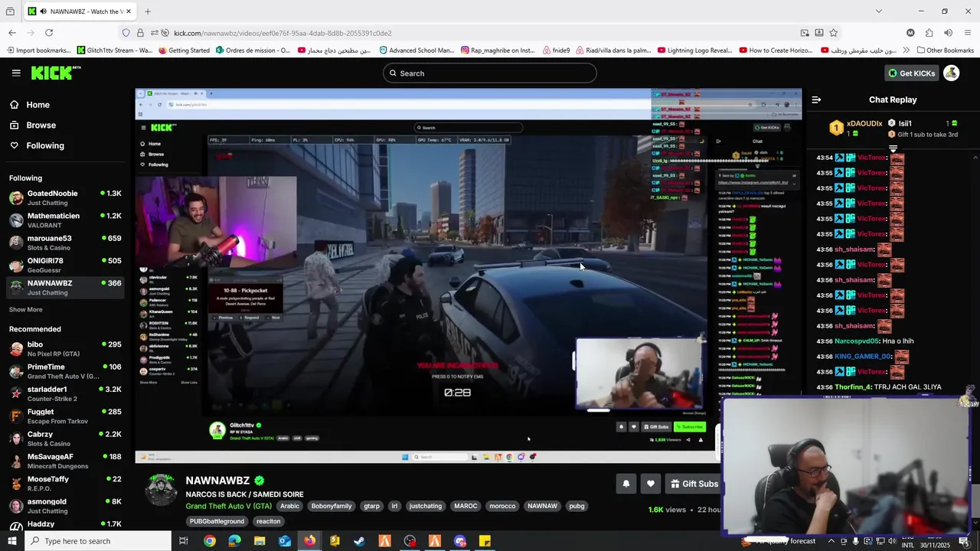This screenshot has width=980, height=551.
Task: Open recommended channel starladder1
Action: point(65,393)
